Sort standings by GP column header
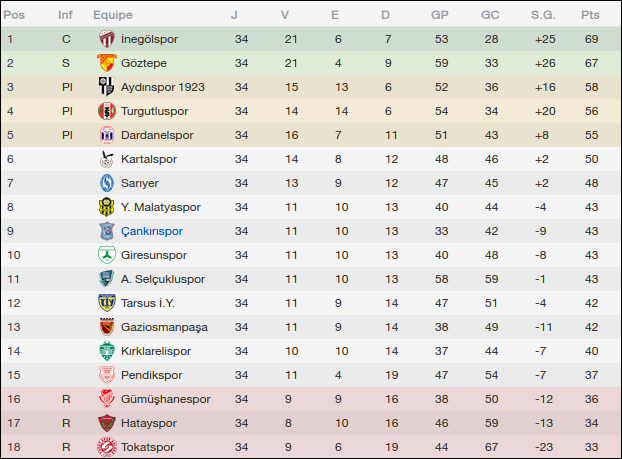 440,15
